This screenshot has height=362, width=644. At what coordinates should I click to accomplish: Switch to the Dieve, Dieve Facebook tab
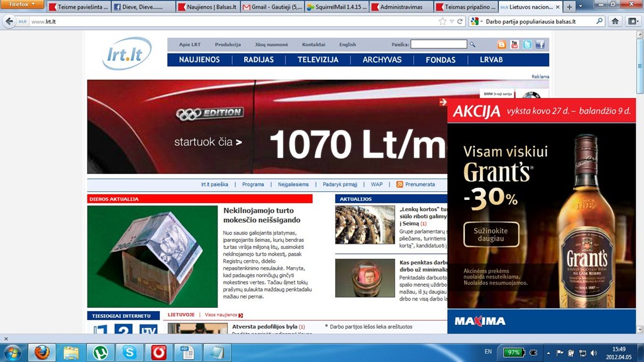point(143,7)
